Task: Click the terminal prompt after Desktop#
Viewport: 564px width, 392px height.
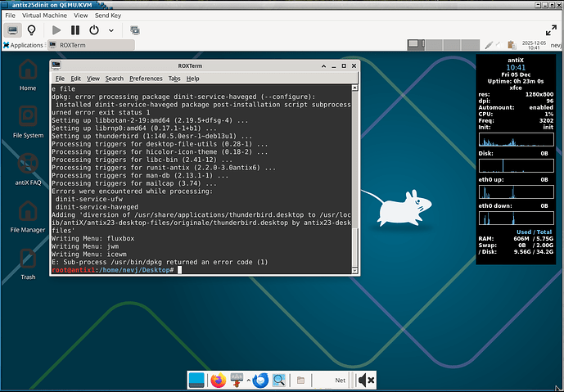Action: click(180, 270)
